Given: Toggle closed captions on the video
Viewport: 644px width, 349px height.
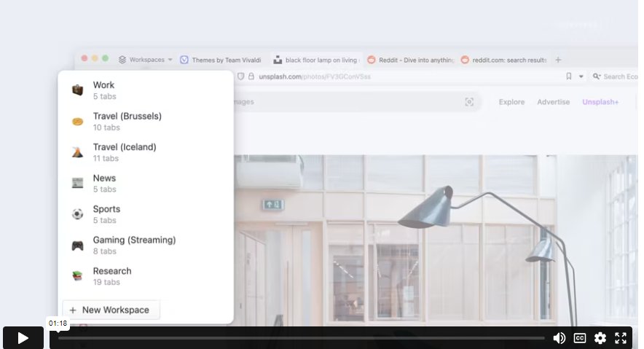Looking at the screenshot, I should [x=580, y=338].
